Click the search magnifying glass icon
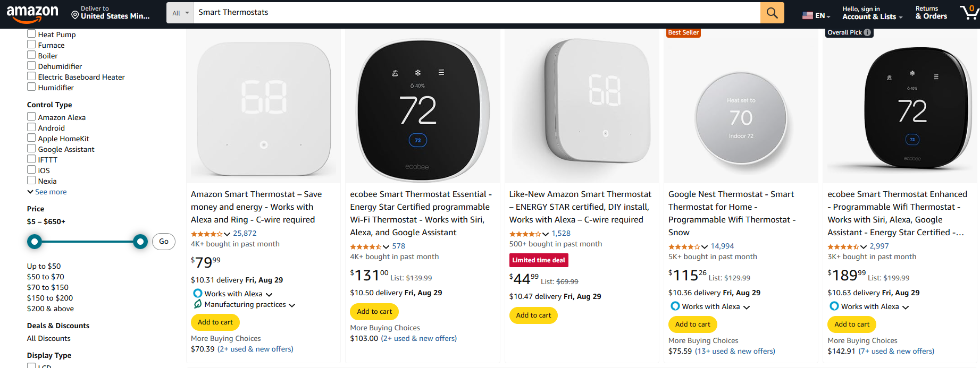980x368 pixels. [x=772, y=12]
